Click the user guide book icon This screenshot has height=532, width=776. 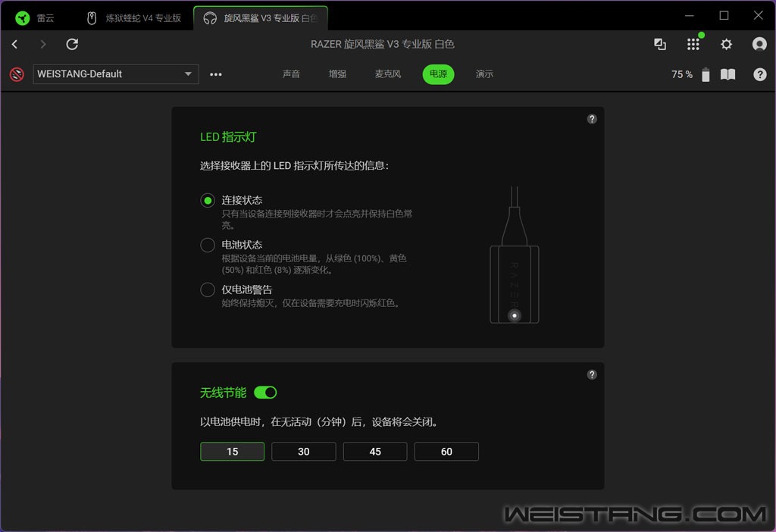pyautogui.click(x=727, y=74)
